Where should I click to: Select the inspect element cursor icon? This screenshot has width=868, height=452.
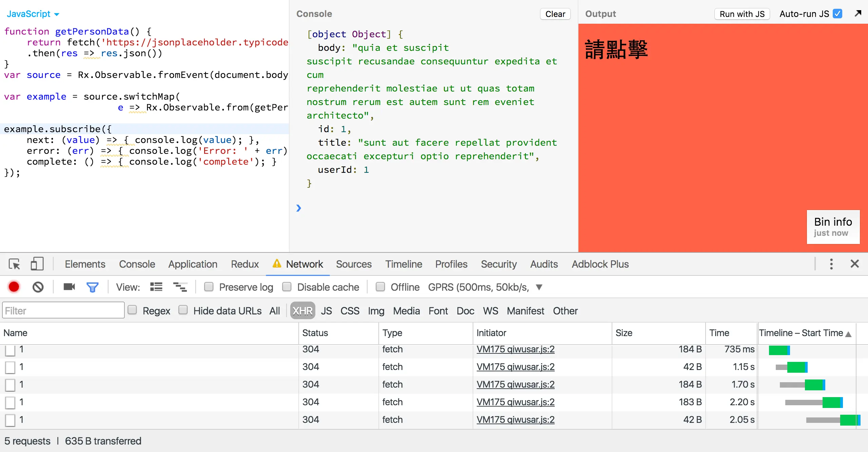coord(15,264)
